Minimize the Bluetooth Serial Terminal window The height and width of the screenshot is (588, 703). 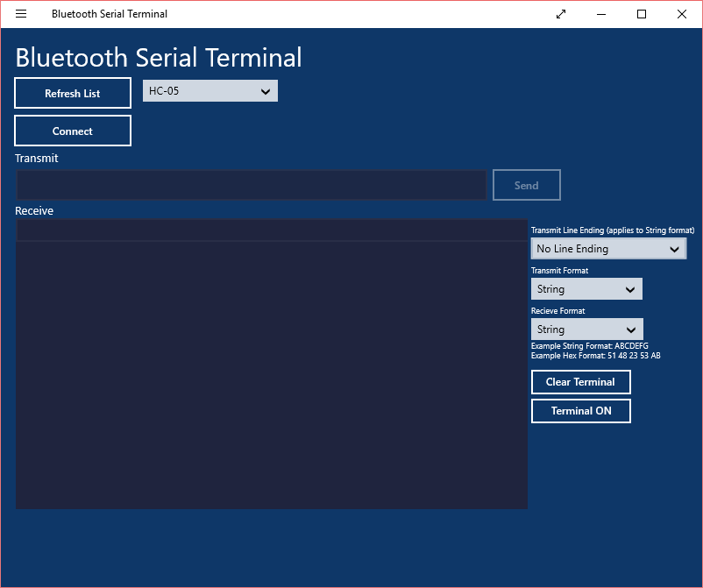pyautogui.click(x=601, y=14)
